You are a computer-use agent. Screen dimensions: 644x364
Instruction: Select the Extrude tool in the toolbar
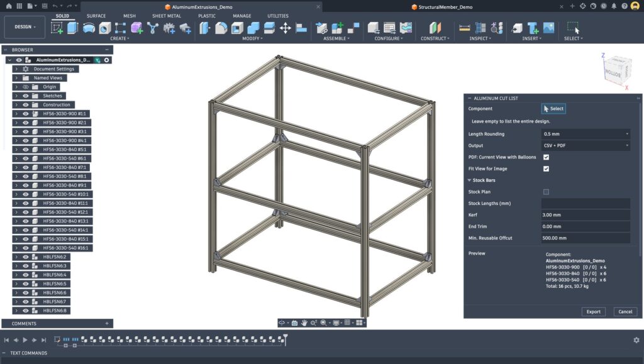point(72,28)
